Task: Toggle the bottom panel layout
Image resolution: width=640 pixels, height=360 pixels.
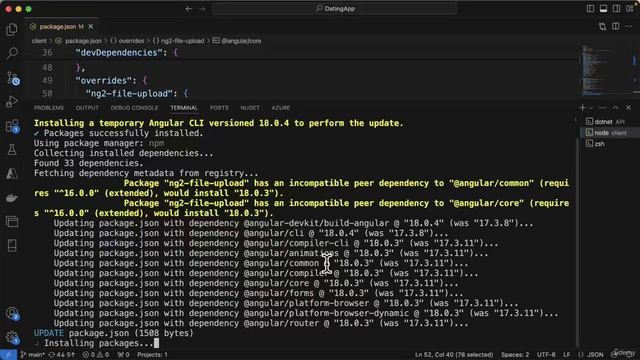Action: (603, 9)
